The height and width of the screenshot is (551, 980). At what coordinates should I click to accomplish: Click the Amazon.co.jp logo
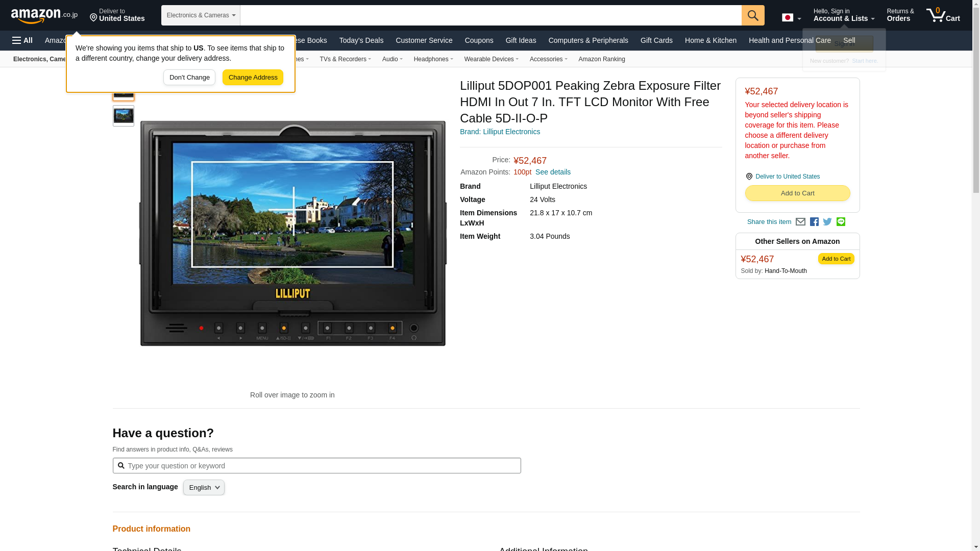[44, 16]
